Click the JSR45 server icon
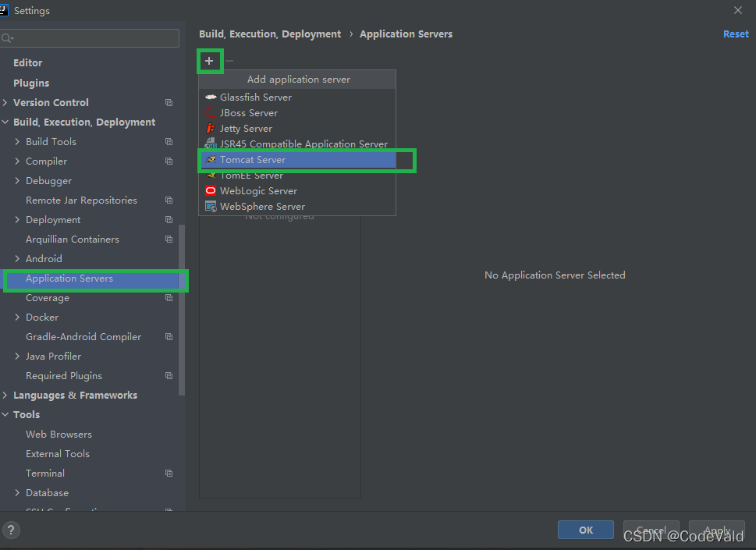756x550 pixels. (211, 144)
